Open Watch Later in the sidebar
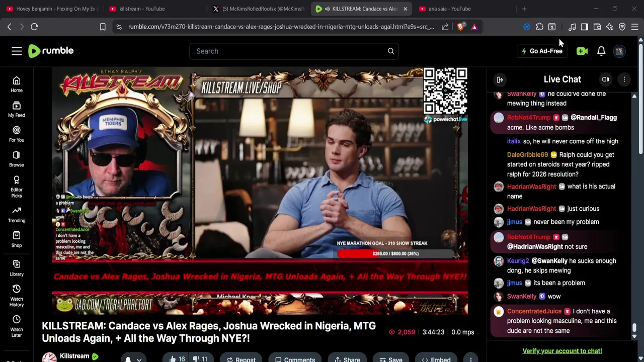The height and width of the screenshot is (362, 644). (17, 327)
